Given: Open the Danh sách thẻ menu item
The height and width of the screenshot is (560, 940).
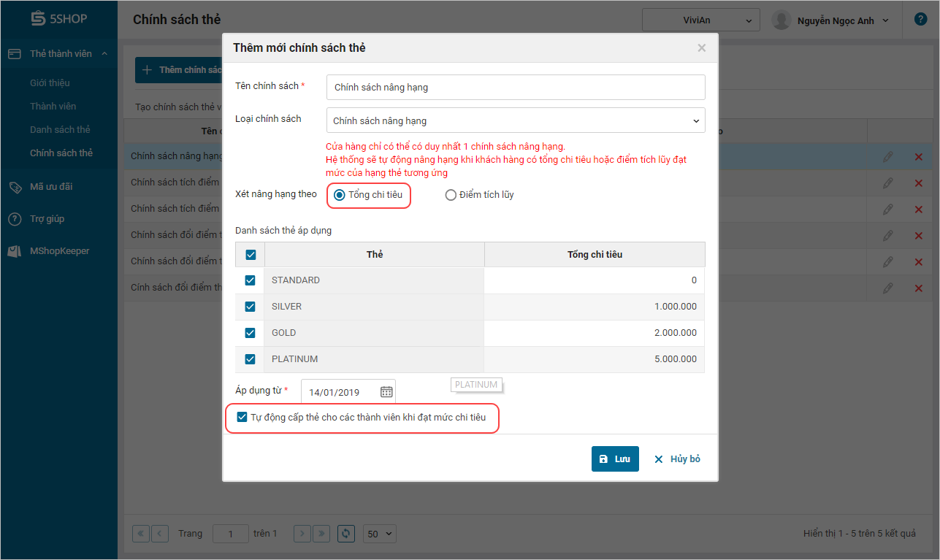Looking at the screenshot, I should tap(60, 130).
